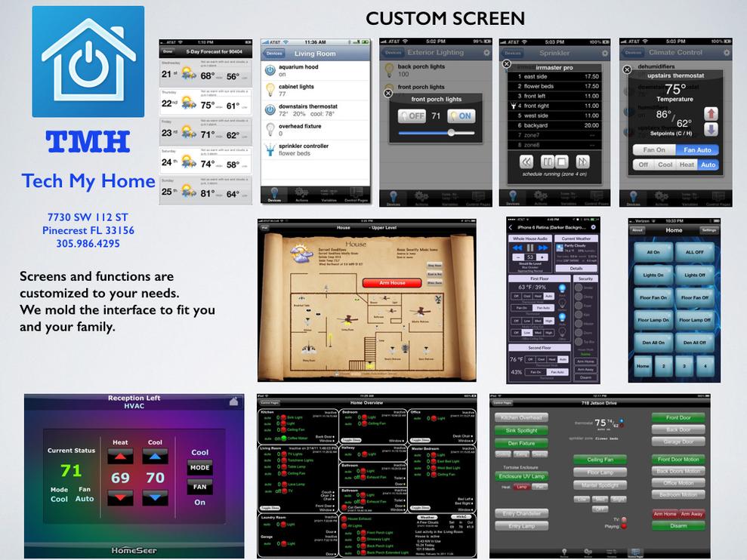
Task: Set upstairs thermostat mode to Off
Action: [x=643, y=165]
